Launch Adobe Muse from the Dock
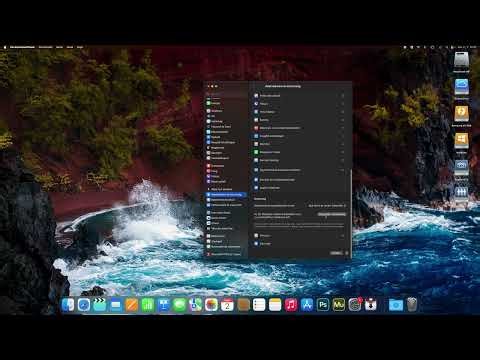Viewport: 480px width, 360px height. pyautogui.click(x=339, y=305)
